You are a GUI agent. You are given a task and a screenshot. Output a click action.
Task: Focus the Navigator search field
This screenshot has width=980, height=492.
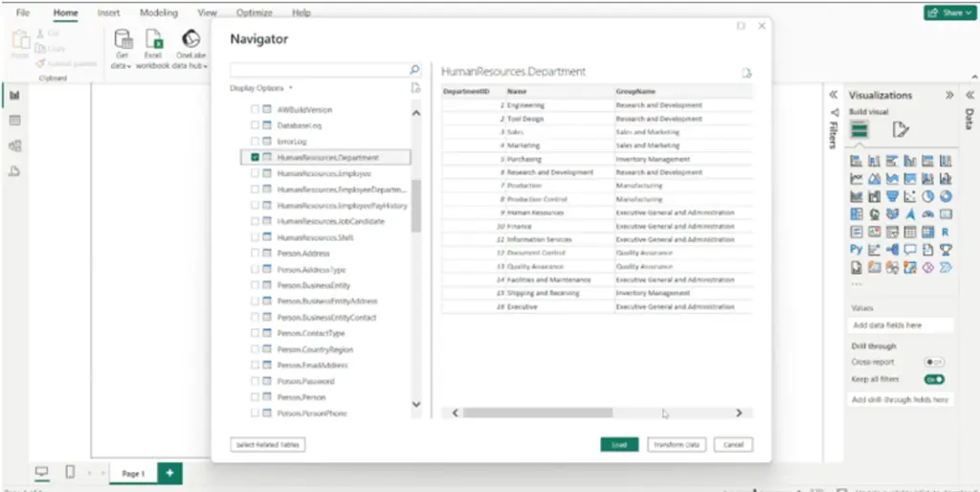tap(320, 69)
